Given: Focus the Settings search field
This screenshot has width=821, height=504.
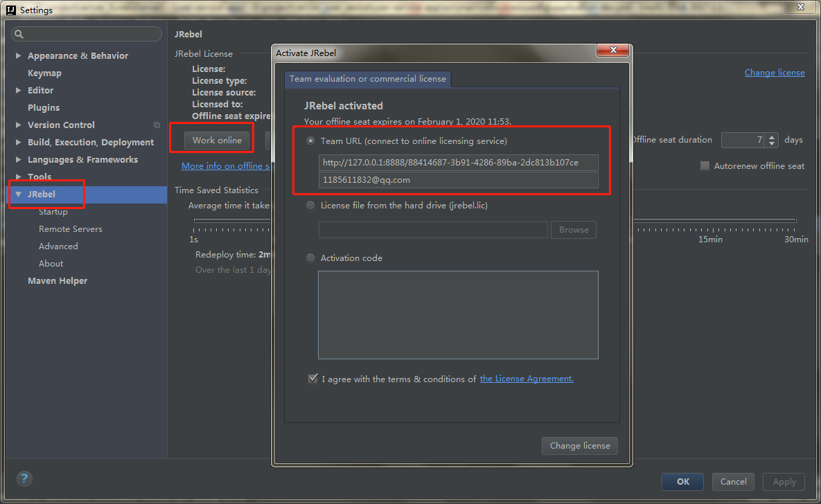Looking at the screenshot, I should click(87, 34).
